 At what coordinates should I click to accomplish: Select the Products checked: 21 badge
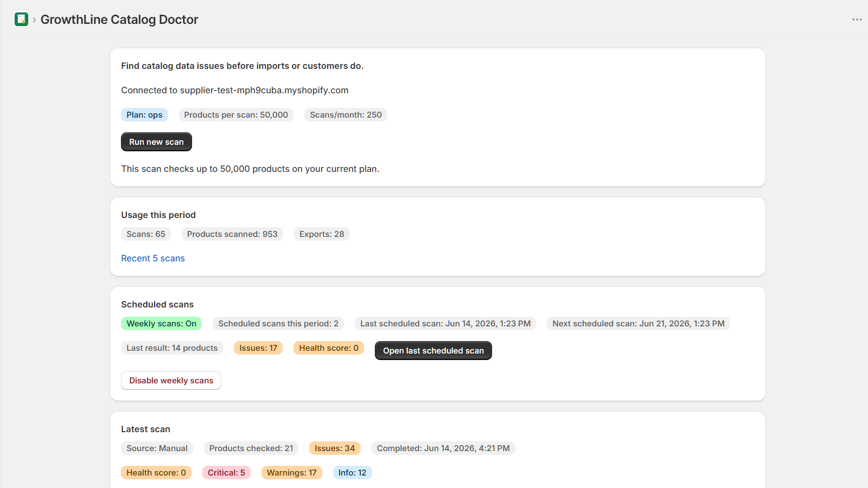point(251,448)
